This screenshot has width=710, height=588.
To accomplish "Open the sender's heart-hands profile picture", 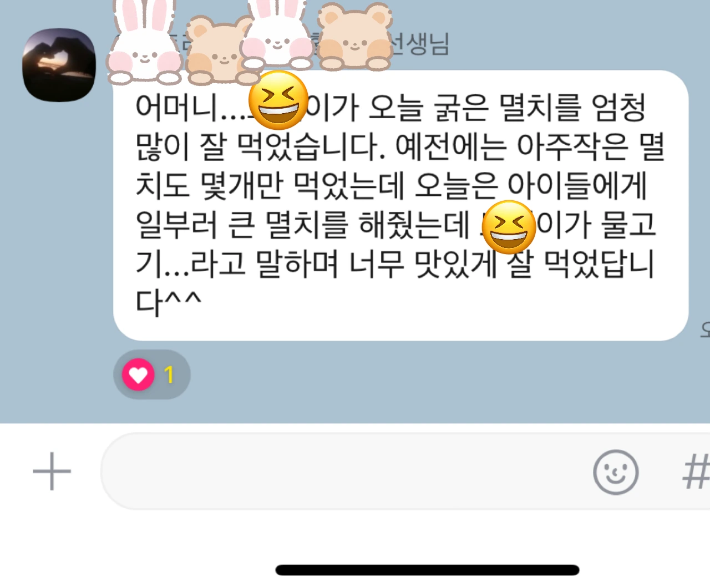I will pos(59,65).
